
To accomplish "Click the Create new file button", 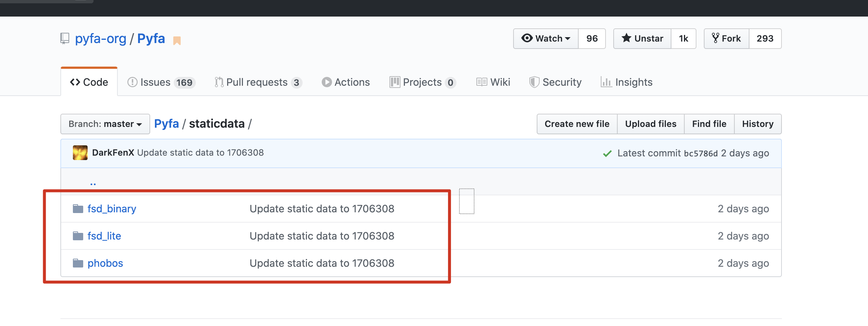I will coord(577,124).
